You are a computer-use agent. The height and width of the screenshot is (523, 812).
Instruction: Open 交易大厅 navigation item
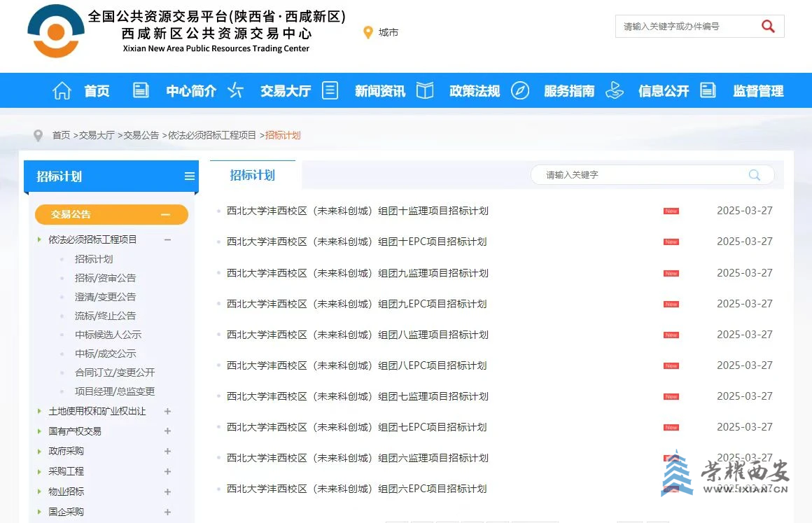click(x=286, y=91)
